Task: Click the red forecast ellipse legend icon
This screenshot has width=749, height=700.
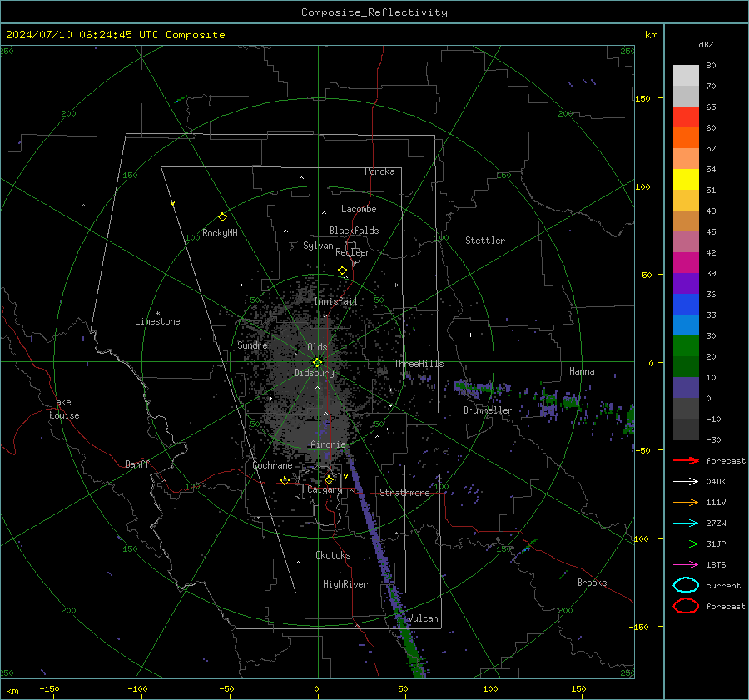Action: coord(686,606)
